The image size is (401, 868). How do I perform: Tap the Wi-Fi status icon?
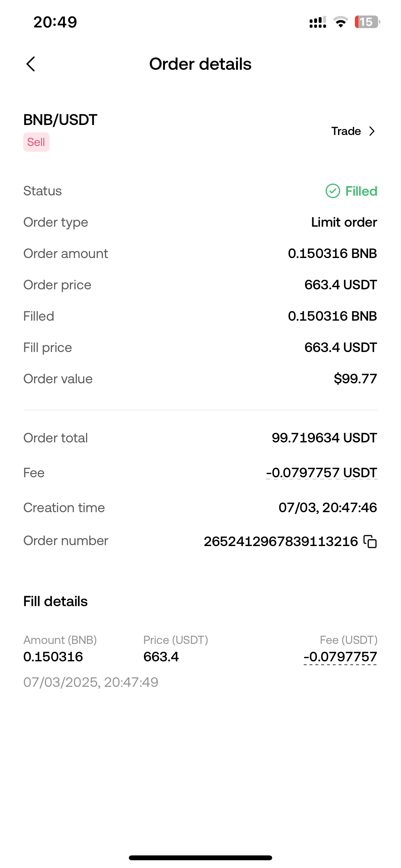click(340, 22)
